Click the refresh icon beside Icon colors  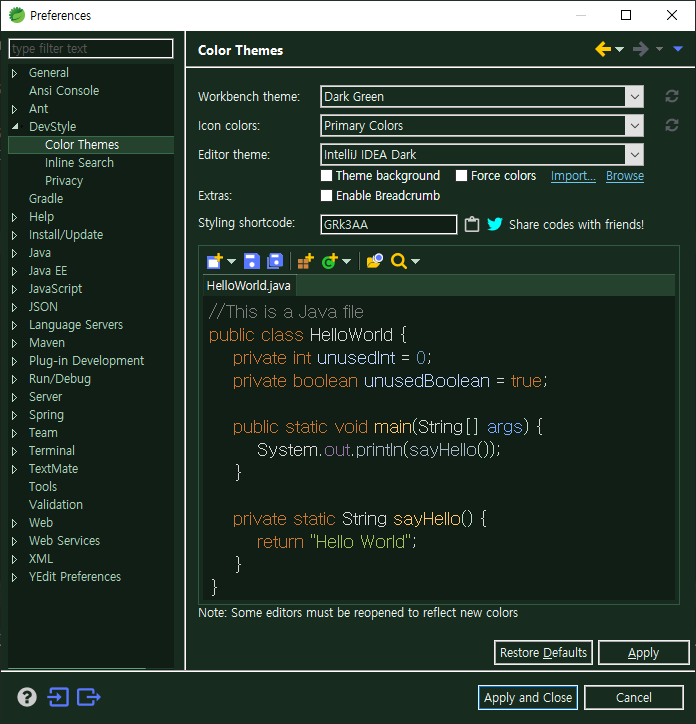tap(672, 126)
